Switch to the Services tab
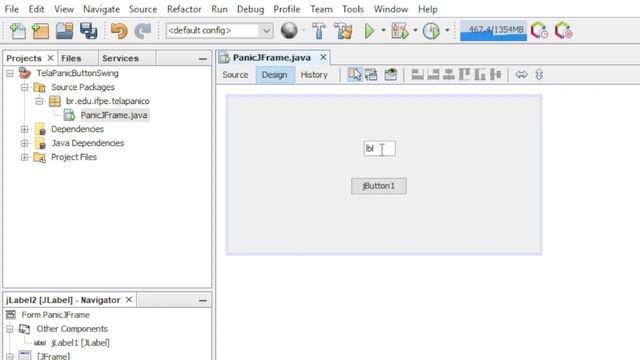 [x=120, y=58]
